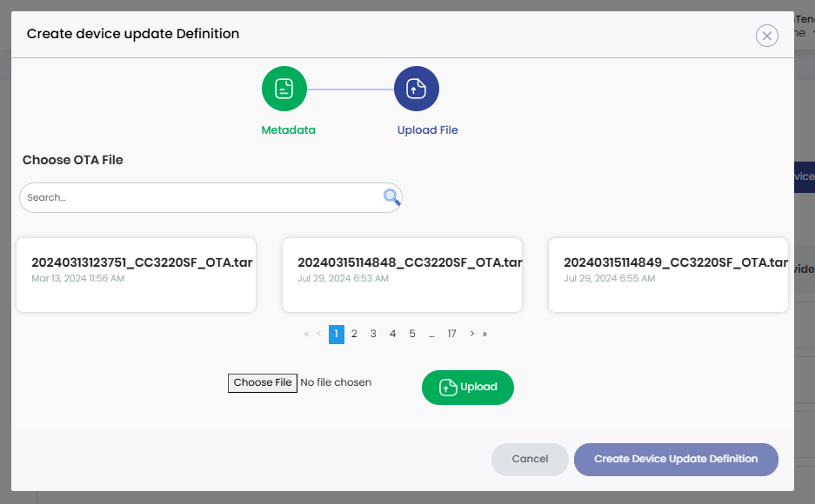Screen dimensions: 815x504
Task: Click the Metadata step circle icon
Action: [284, 89]
